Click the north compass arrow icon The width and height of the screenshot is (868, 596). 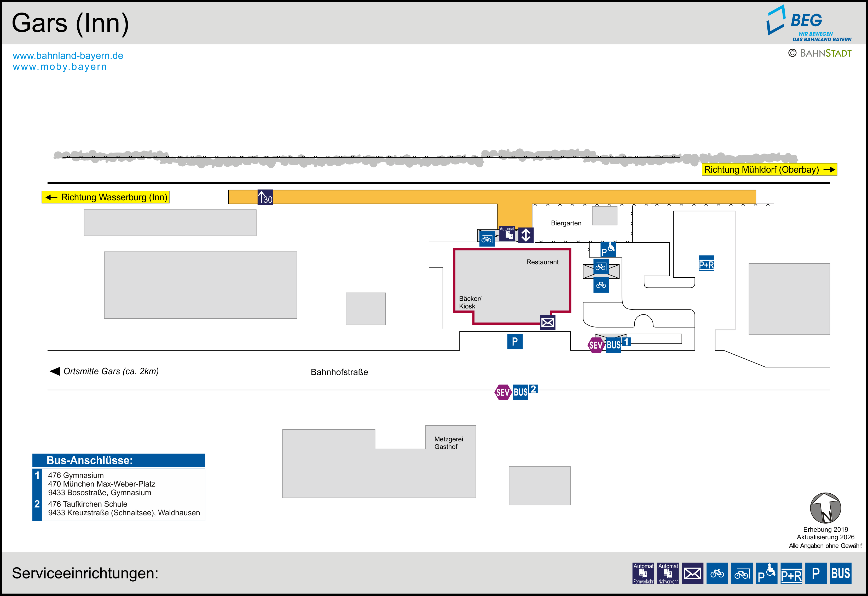pos(825,508)
